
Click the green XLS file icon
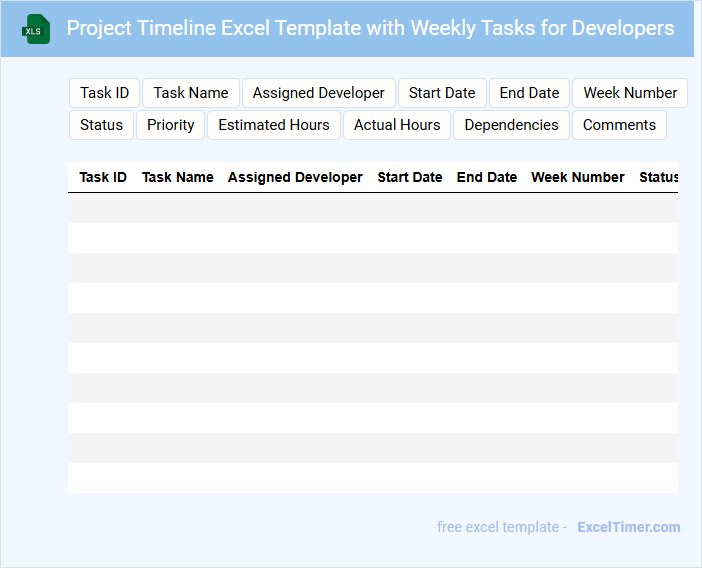point(35,29)
